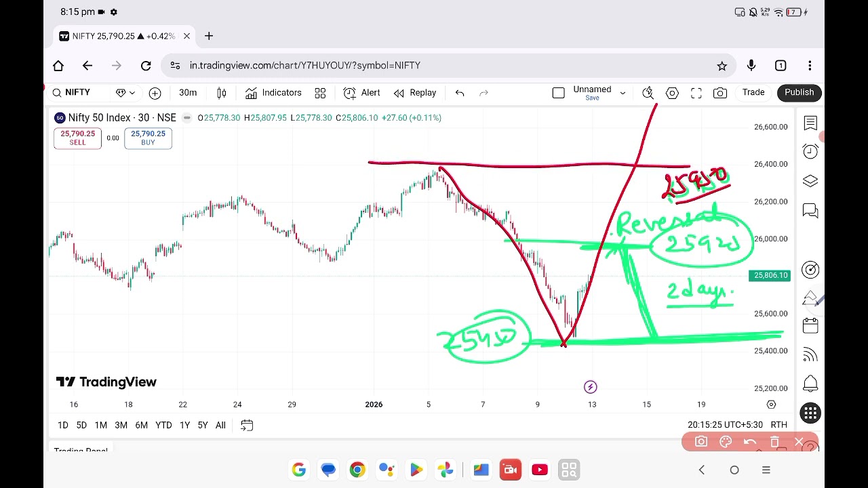
Task: Delete drawings with the overlay trash icon
Action: pos(774,443)
